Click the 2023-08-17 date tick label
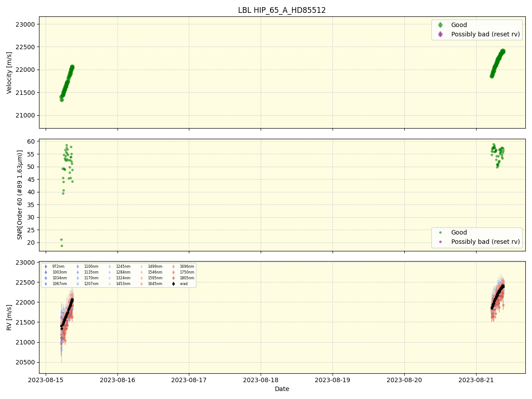532x399 pixels. point(189,380)
